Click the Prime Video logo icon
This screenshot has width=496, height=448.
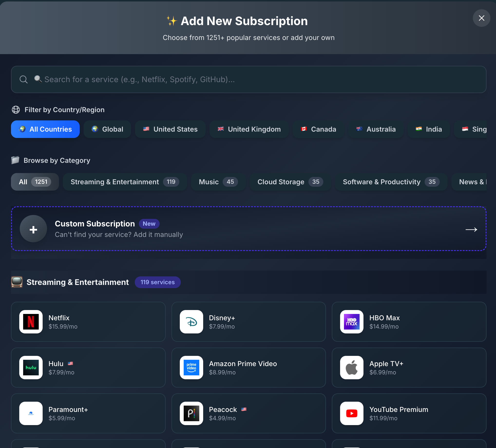(191, 368)
